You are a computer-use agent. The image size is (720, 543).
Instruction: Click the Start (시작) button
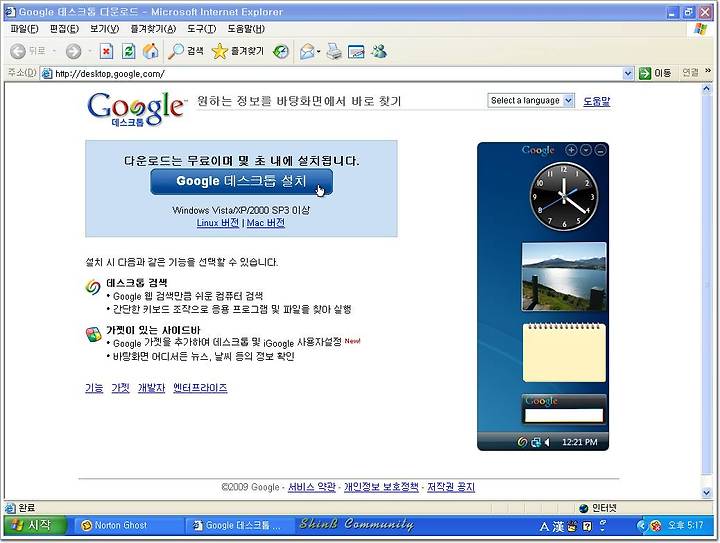pyautogui.click(x=35, y=525)
